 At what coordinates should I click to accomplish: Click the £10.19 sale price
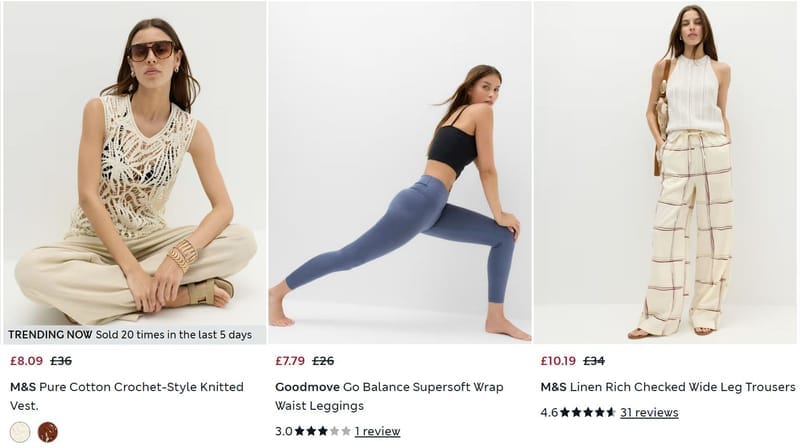(558, 361)
